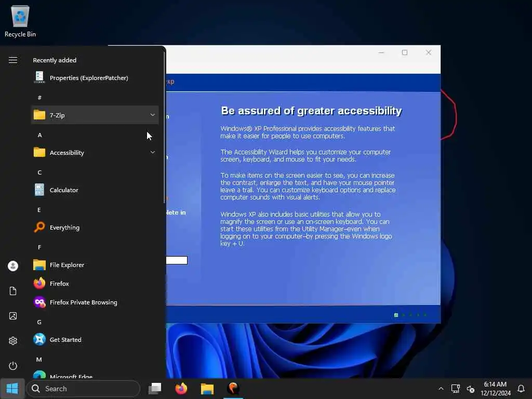Launch Microsoft Edge from app list
The width and height of the screenshot is (532, 399).
(95, 374)
